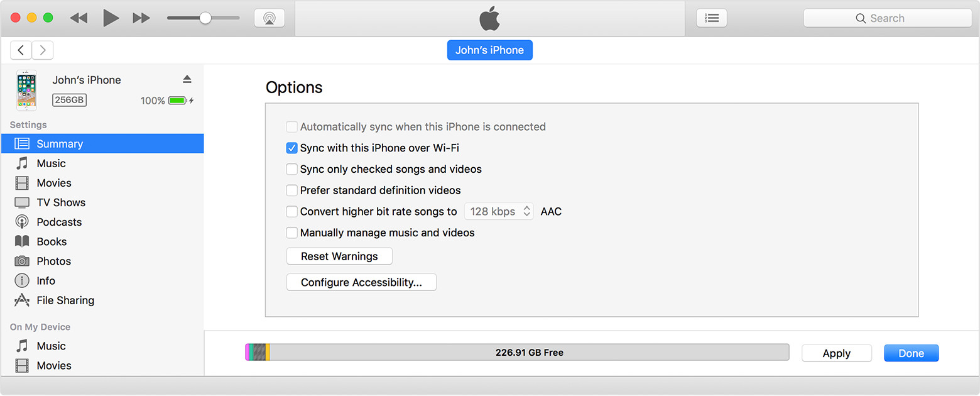Click the rewind previous track icon

(79, 18)
